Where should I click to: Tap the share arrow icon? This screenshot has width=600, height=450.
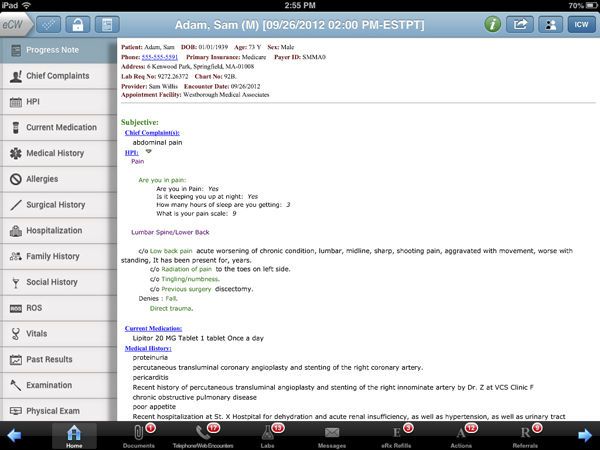[521, 23]
